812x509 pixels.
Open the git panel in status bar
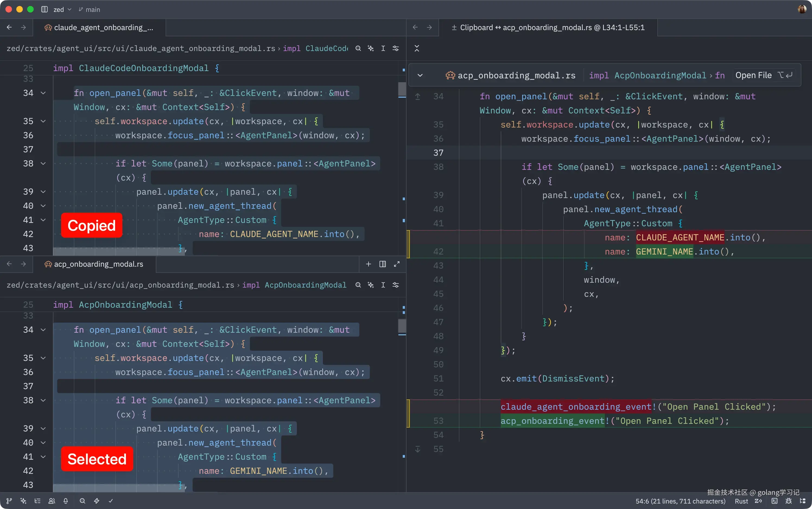coord(9,501)
